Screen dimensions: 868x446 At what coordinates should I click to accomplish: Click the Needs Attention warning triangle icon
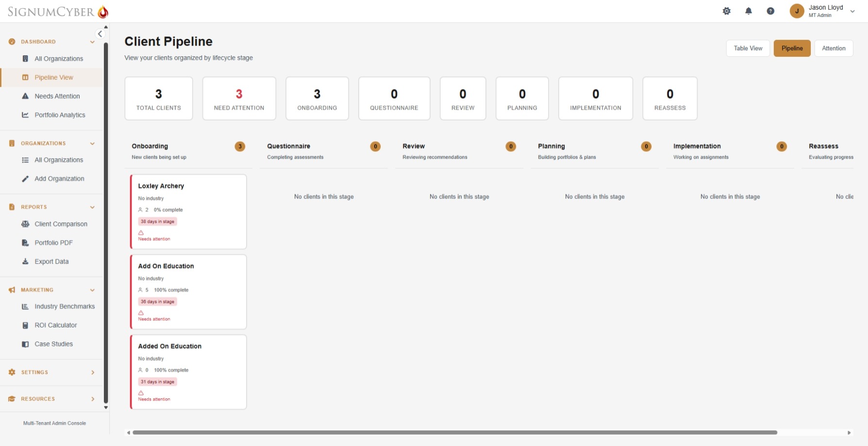pyautogui.click(x=25, y=96)
